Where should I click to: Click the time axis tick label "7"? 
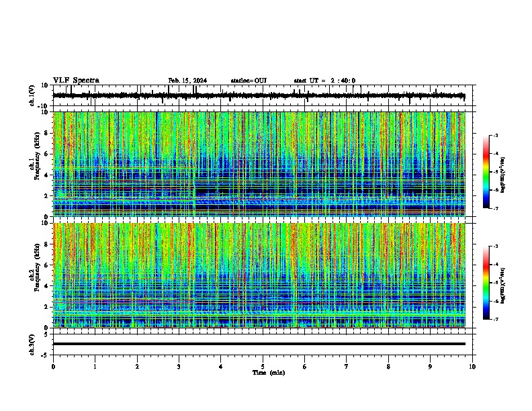[347, 367]
